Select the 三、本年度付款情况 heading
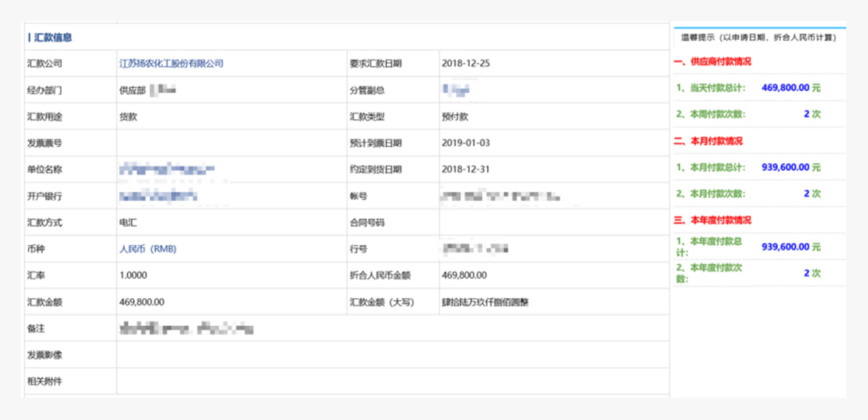Image resolution: width=868 pixels, height=420 pixels. pyautogui.click(x=712, y=220)
